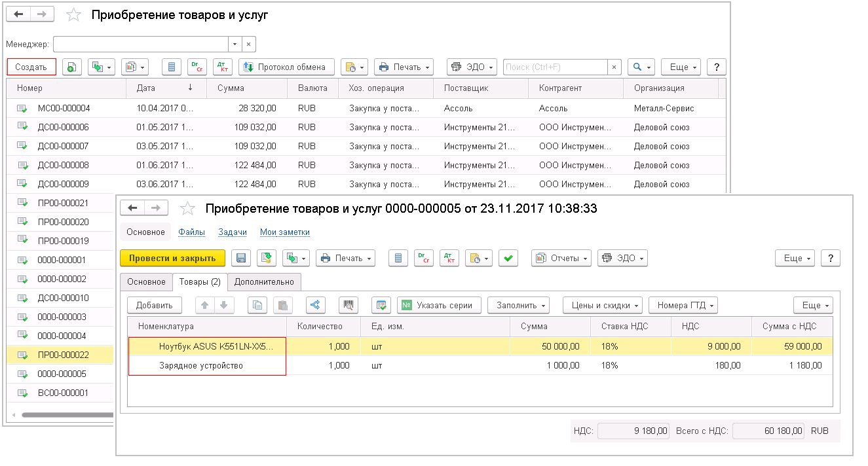Click the Добавить button
Image resolution: width=868 pixels, height=466 pixels.
click(x=155, y=305)
